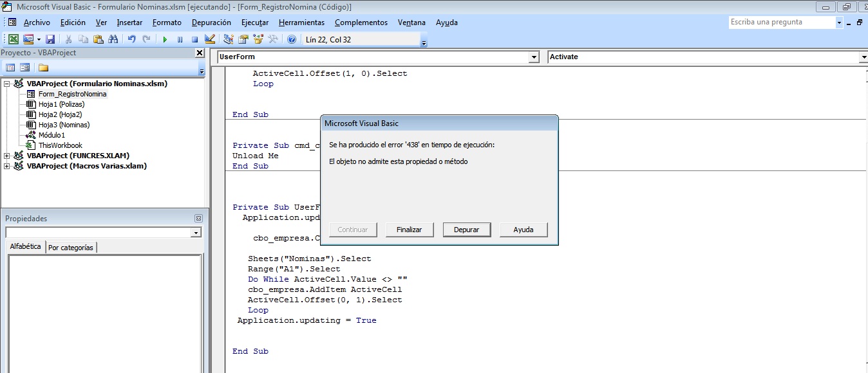The image size is (868, 373).
Task: Open the Toolbox with the hammer-wrench icon
Action: pyautogui.click(x=274, y=39)
